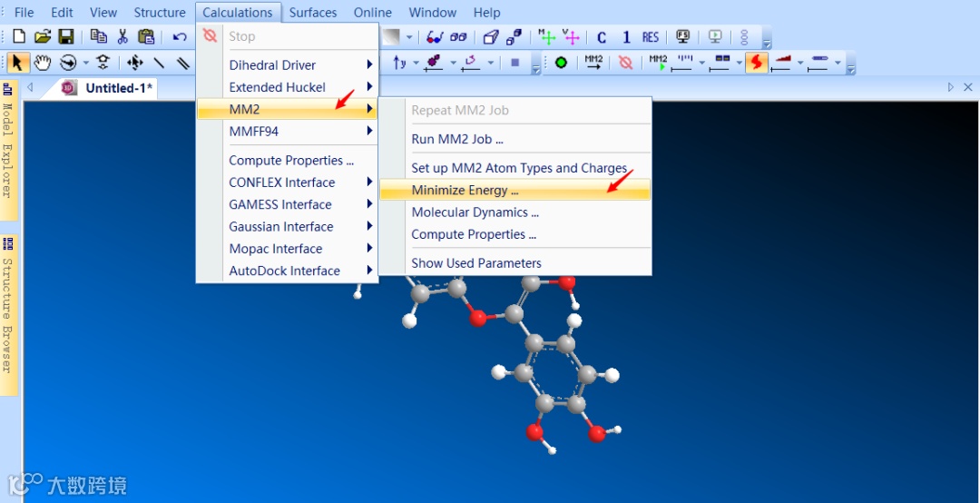Select Run MM2 Job menu entry

[x=515, y=139]
